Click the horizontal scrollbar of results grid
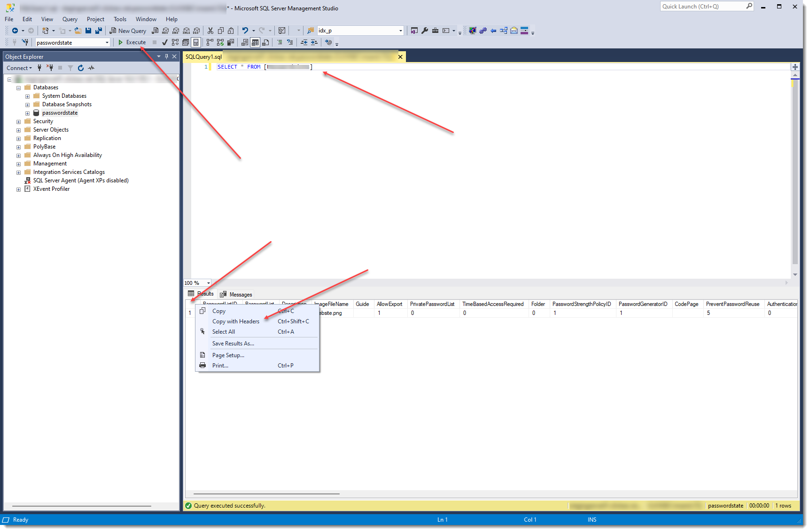This screenshot has height=532, width=810. [266, 494]
